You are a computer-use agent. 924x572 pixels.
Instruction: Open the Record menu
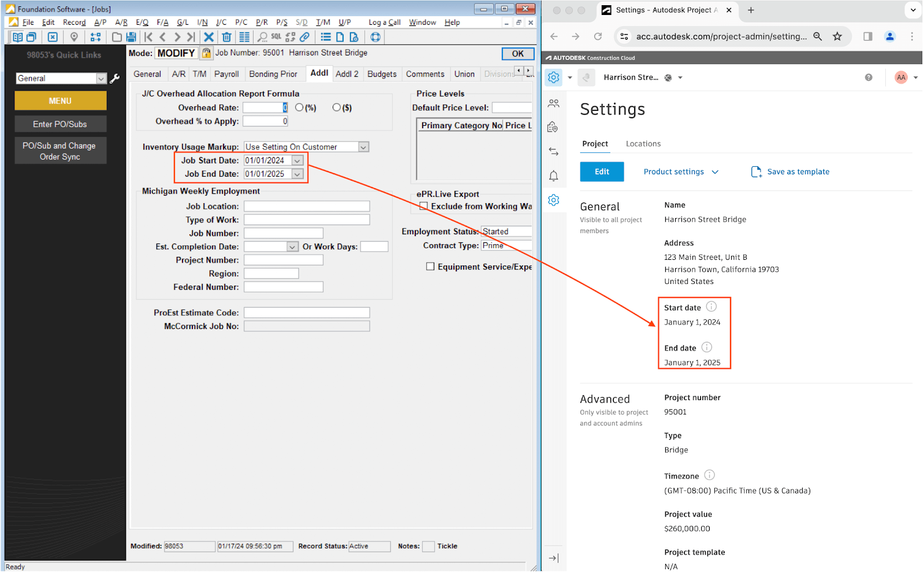pos(74,23)
